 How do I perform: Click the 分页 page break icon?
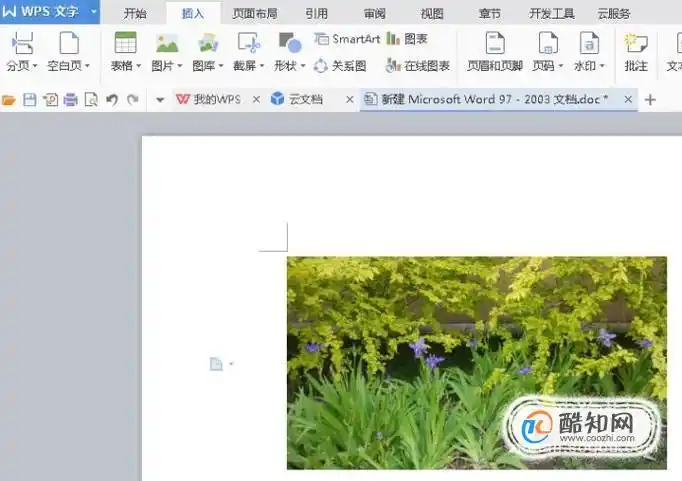pos(22,43)
